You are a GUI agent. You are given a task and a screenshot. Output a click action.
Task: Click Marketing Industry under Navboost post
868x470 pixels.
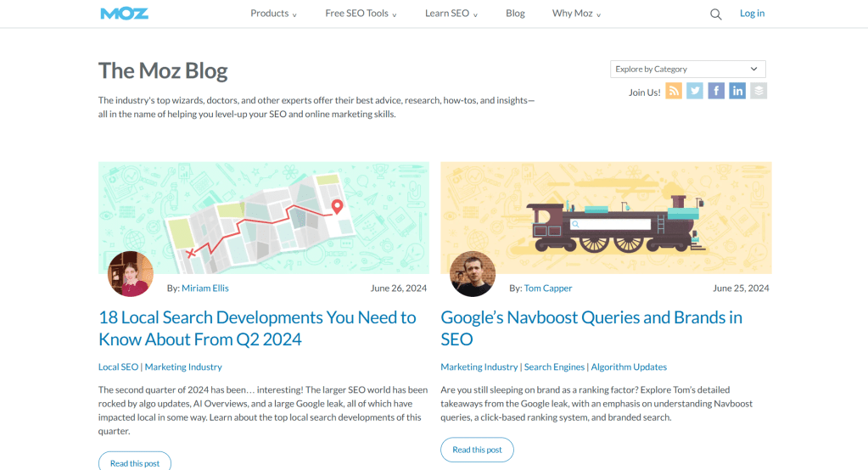pos(479,366)
